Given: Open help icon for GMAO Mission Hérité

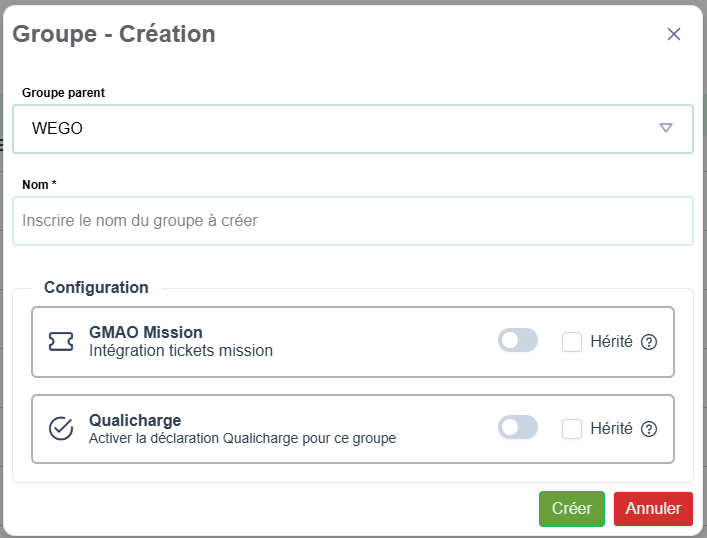Looking at the screenshot, I should click(x=649, y=342).
